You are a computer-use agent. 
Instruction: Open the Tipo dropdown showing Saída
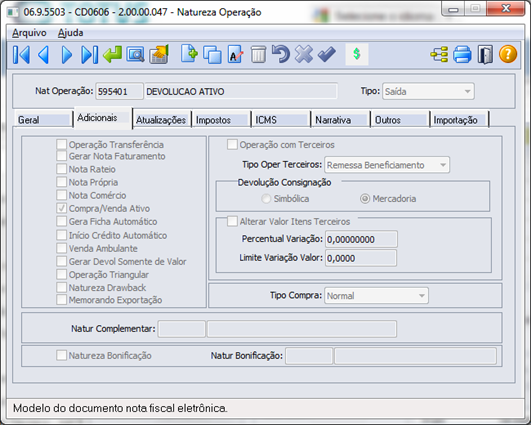pyautogui.click(x=428, y=91)
